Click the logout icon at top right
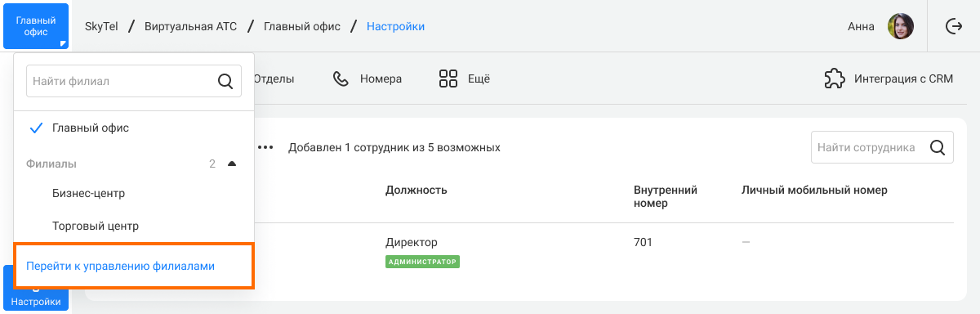The width and height of the screenshot is (980, 314). [x=953, y=26]
